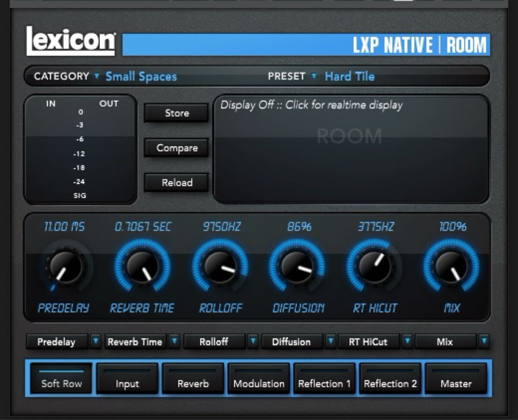Click the REVERB TIME knob label

point(142,308)
